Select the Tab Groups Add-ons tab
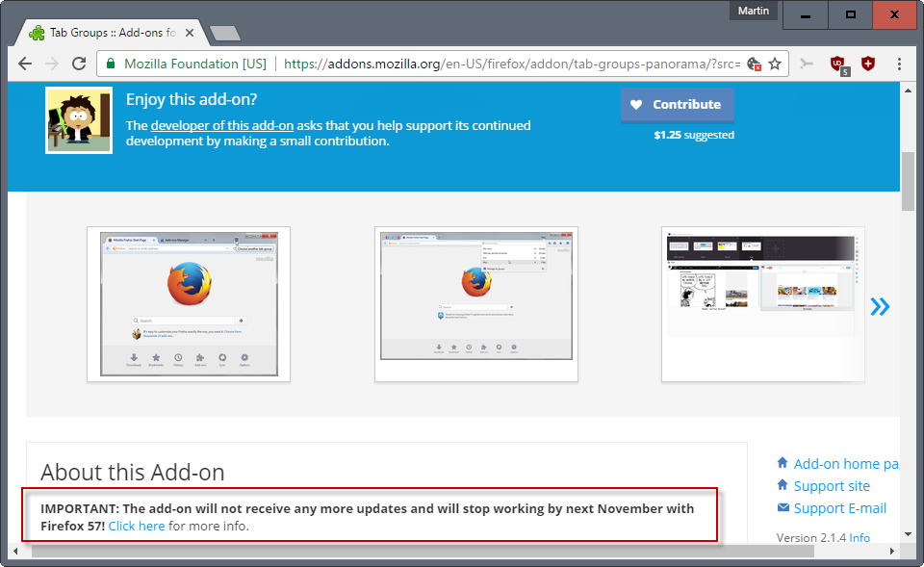The height and width of the screenshot is (567, 924). (112, 33)
